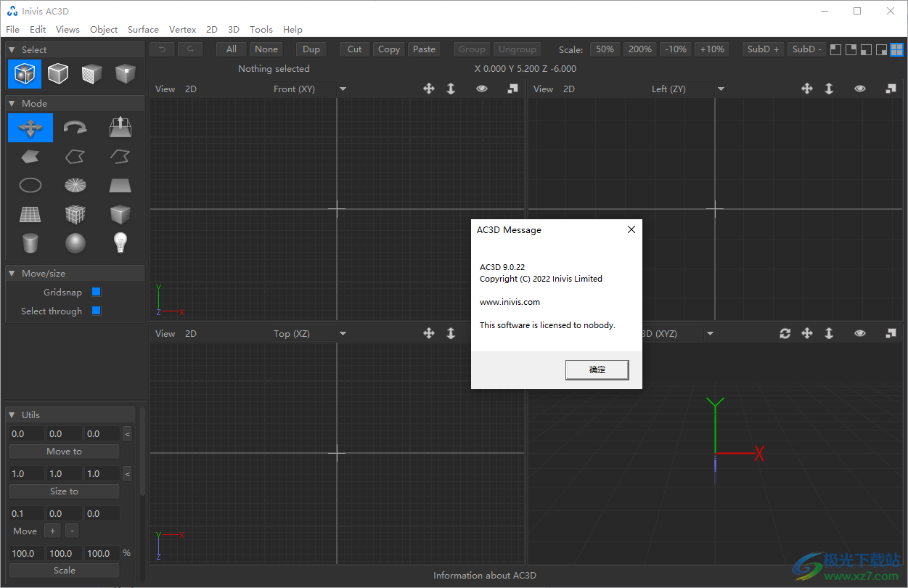
Task: Choose the solid Cube tool
Action: 120,214
